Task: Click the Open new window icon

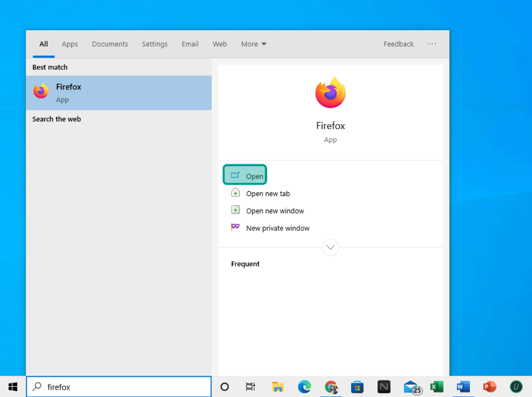Action: click(235, 210)
